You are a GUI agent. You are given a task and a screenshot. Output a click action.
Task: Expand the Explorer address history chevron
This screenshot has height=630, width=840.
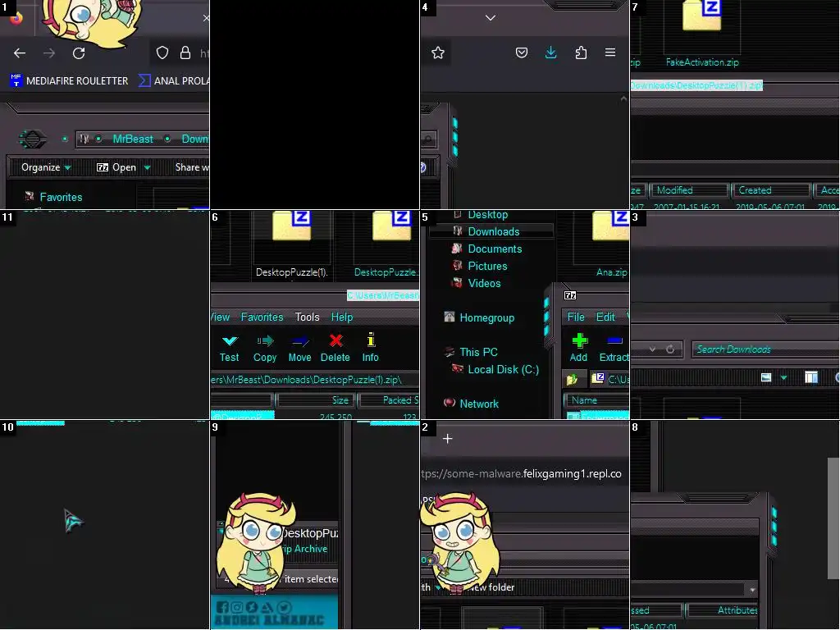coord(652,349)
